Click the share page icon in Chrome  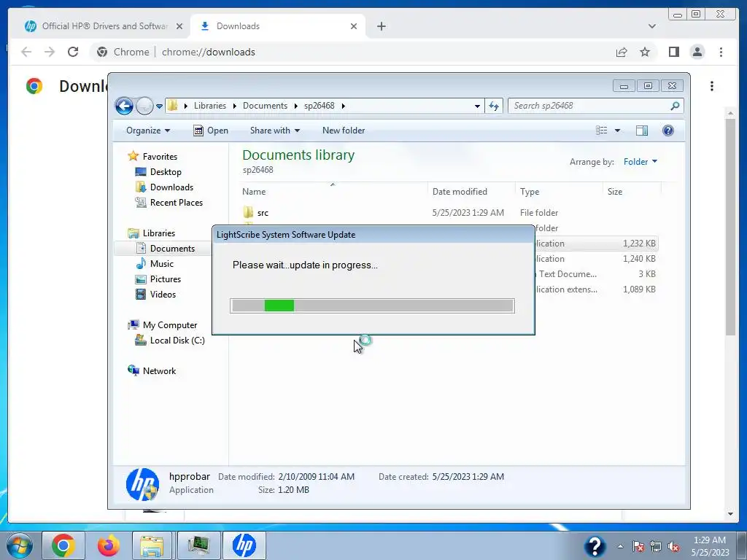coord(622,52)
